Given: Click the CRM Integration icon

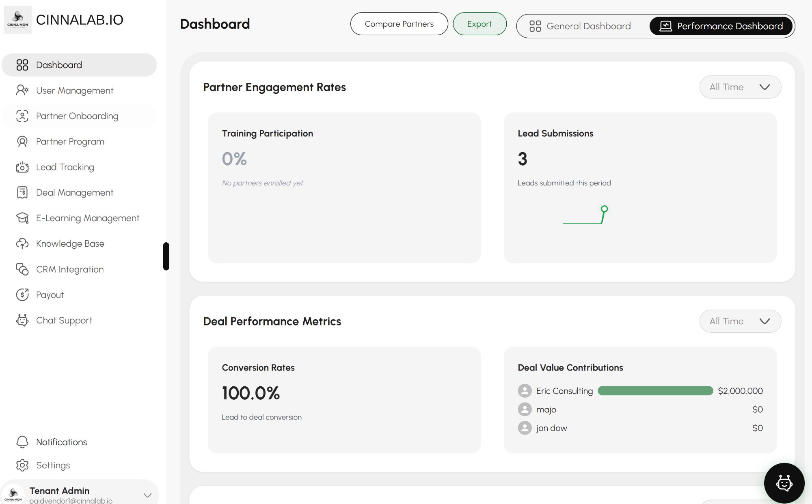Looking at the screenshot, I should click(22, 269).
